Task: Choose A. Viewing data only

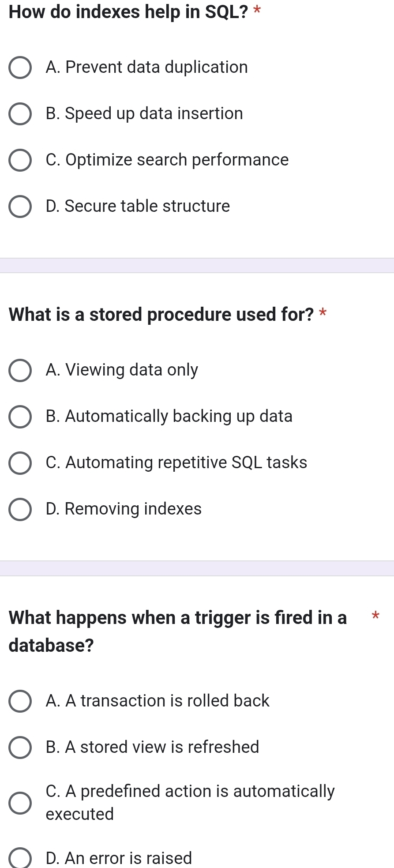Action: coord(20,370)
